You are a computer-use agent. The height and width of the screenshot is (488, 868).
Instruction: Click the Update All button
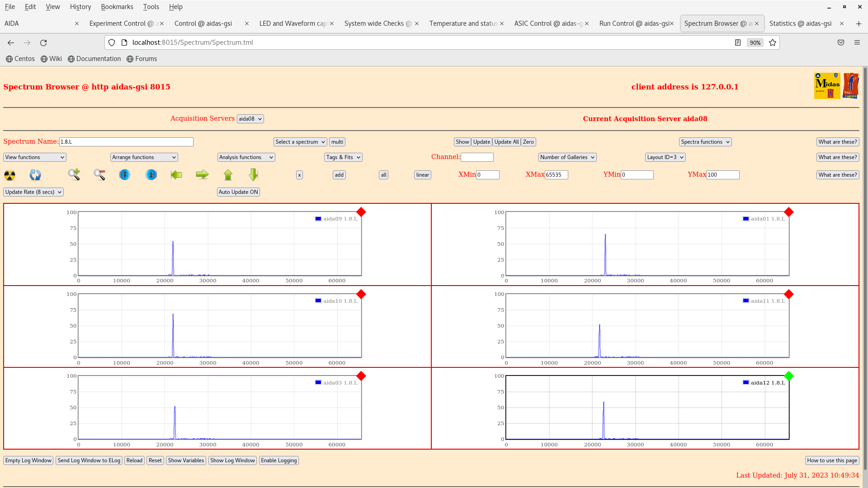click(506, 142)
